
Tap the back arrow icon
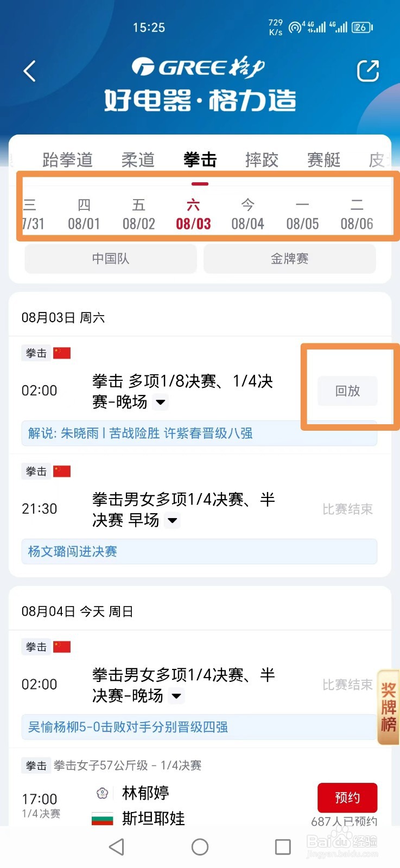pos(29,71)
